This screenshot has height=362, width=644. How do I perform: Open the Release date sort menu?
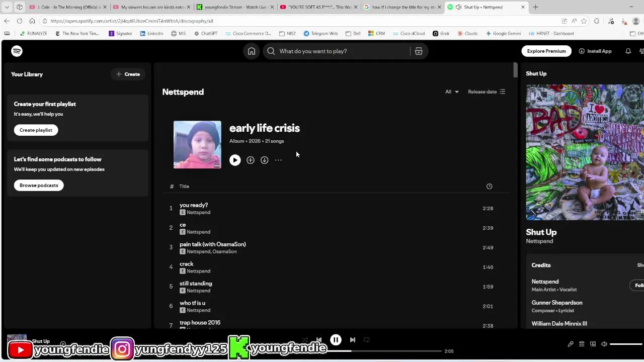(x=487, y=92)
